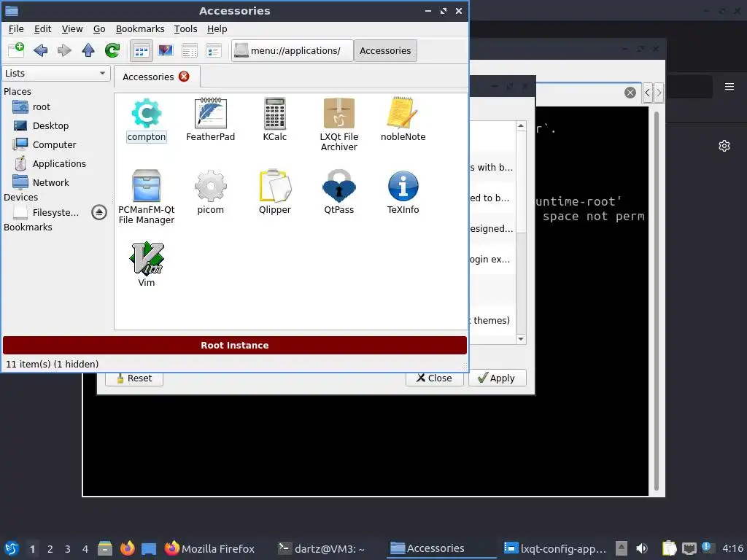Open the Mozilla Firefox taskbar entry

click(x=209, y=548)
